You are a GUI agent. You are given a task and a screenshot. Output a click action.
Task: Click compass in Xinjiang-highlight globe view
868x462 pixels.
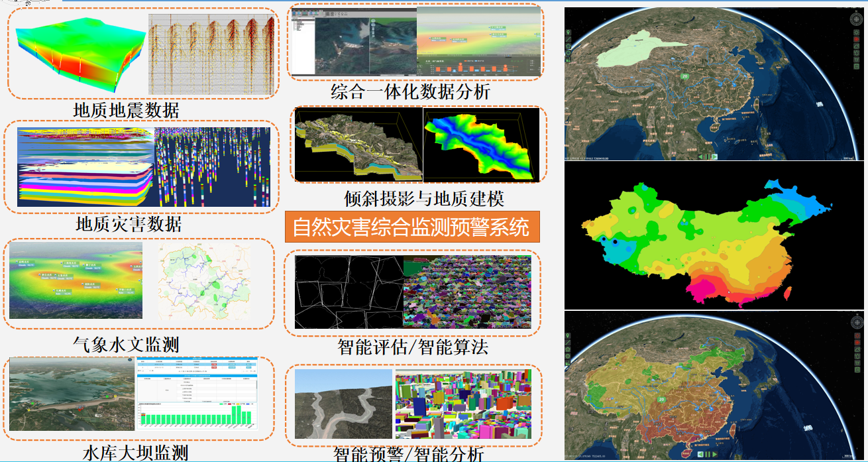click(x=856, y=19)
